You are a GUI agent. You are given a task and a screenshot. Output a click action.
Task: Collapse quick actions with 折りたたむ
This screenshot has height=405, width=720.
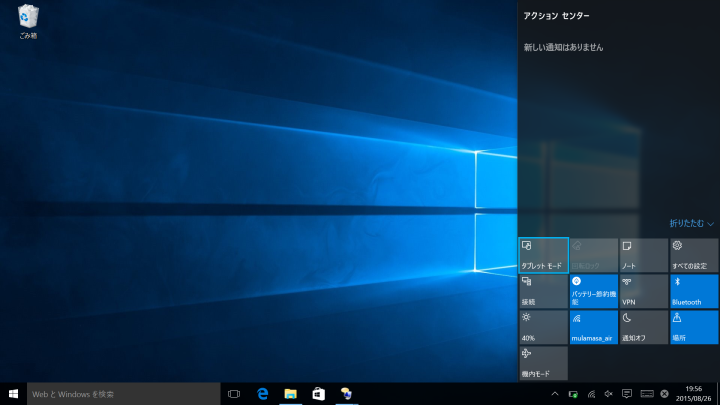[692, 223]
